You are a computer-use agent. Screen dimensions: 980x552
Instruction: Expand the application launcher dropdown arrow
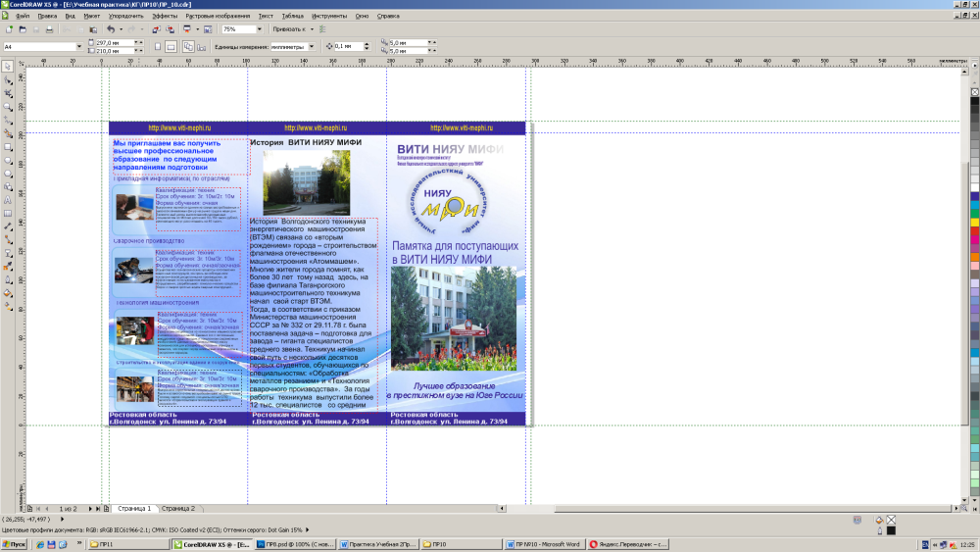click(x=197, y=29)
